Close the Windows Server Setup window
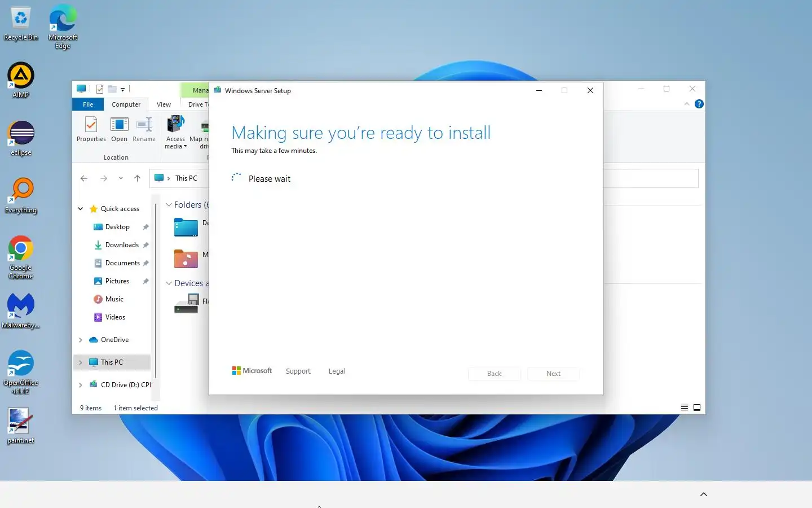The image size is (812, 508). click(590, 90)
